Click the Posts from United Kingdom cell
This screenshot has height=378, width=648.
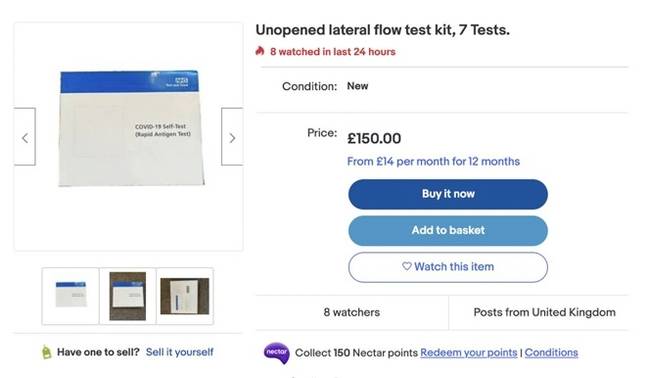544,312
